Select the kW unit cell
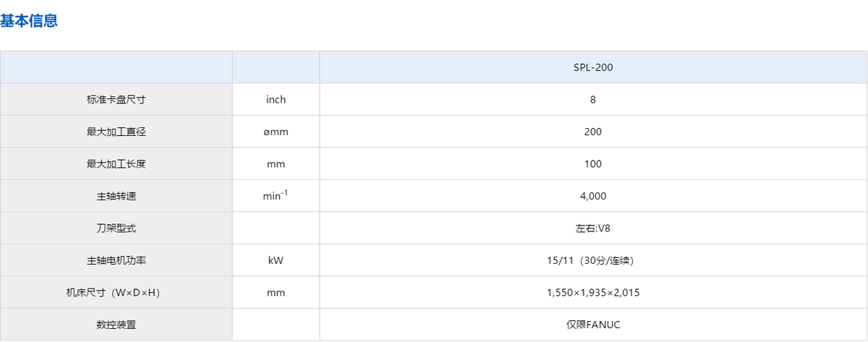The image size is (868, 342). coord(276,260)
